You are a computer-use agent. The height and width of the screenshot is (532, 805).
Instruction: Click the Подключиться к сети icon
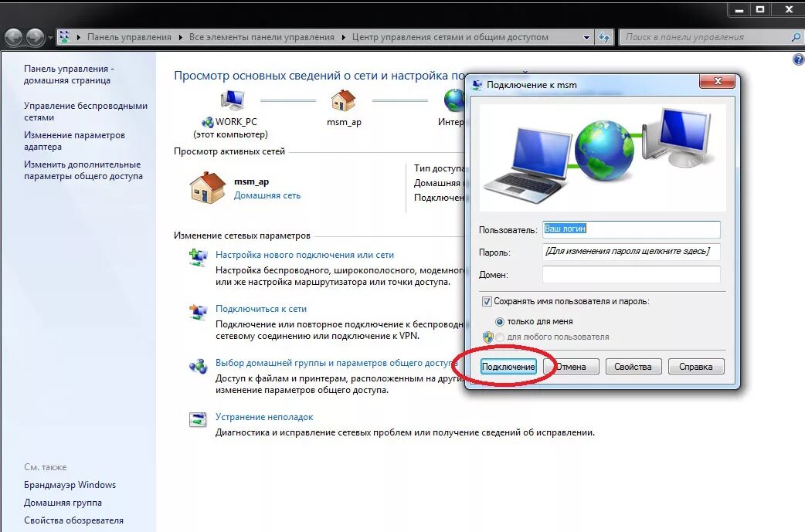[199, 311]
